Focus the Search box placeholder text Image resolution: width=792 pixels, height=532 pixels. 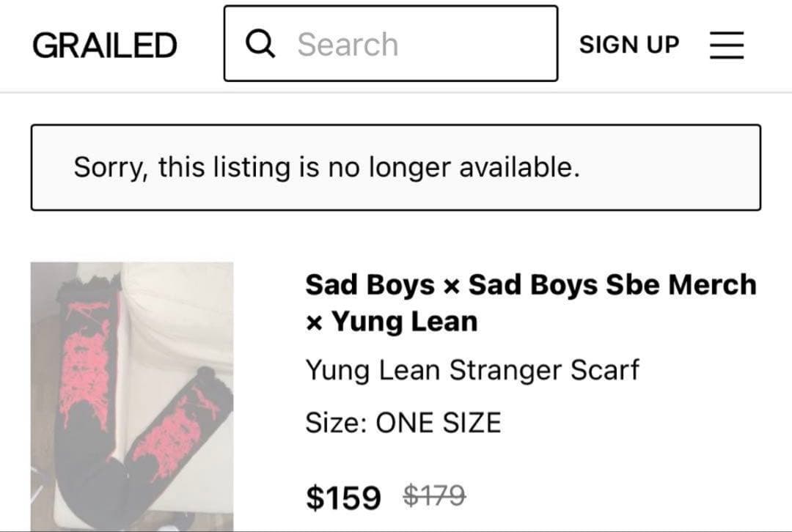pos(346,44)
